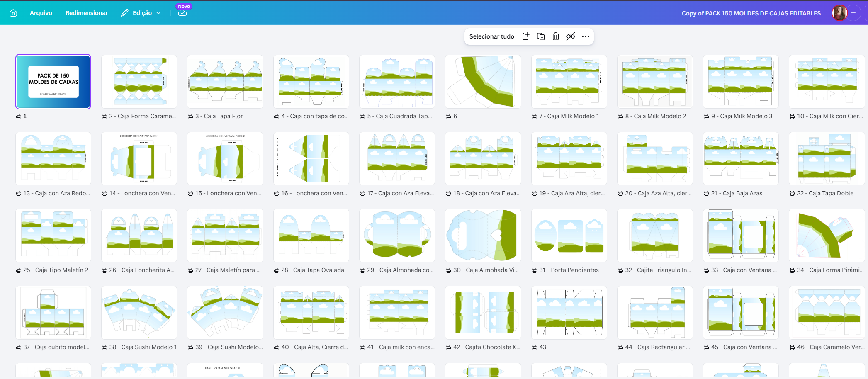Select the 37 - Caja cubito thumbnail
Image resolution: width=868 pixels, height=379 pixels.
53,312
